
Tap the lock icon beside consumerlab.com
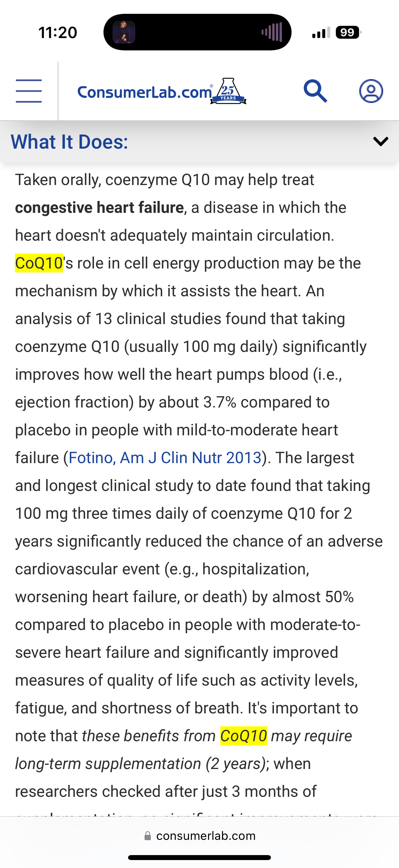click(x=148, y=836)
